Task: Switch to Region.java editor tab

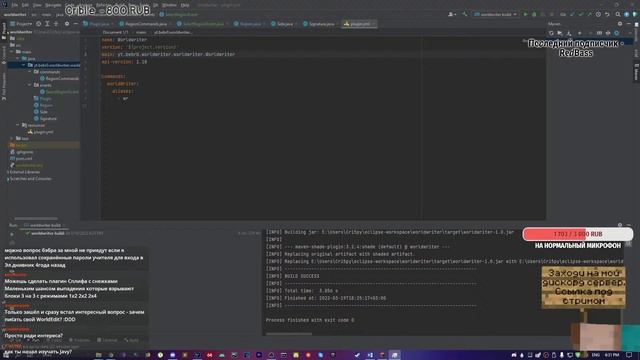Action: coord(249,24)
